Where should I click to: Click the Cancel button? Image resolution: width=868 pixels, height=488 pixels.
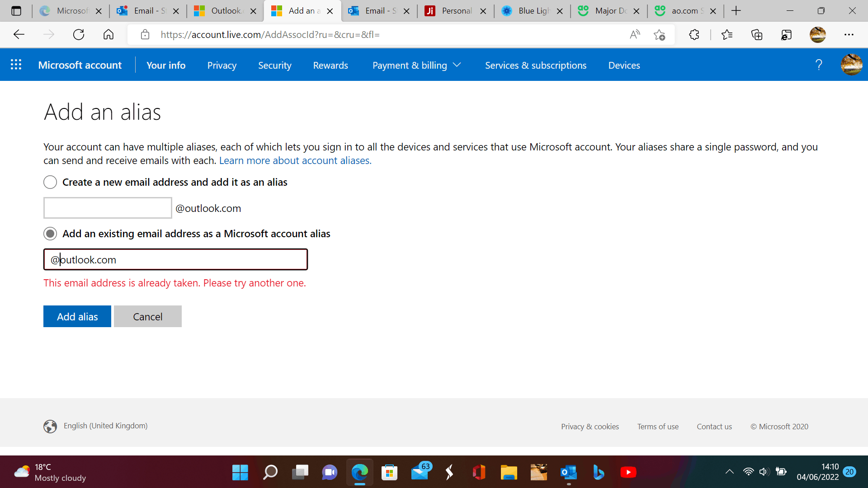coord(148,316)
